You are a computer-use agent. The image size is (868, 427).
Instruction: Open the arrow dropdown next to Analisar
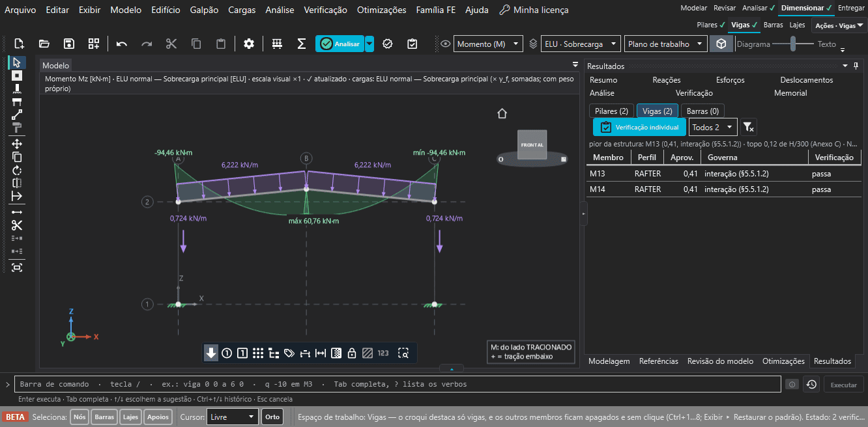[x=369, y=44]
